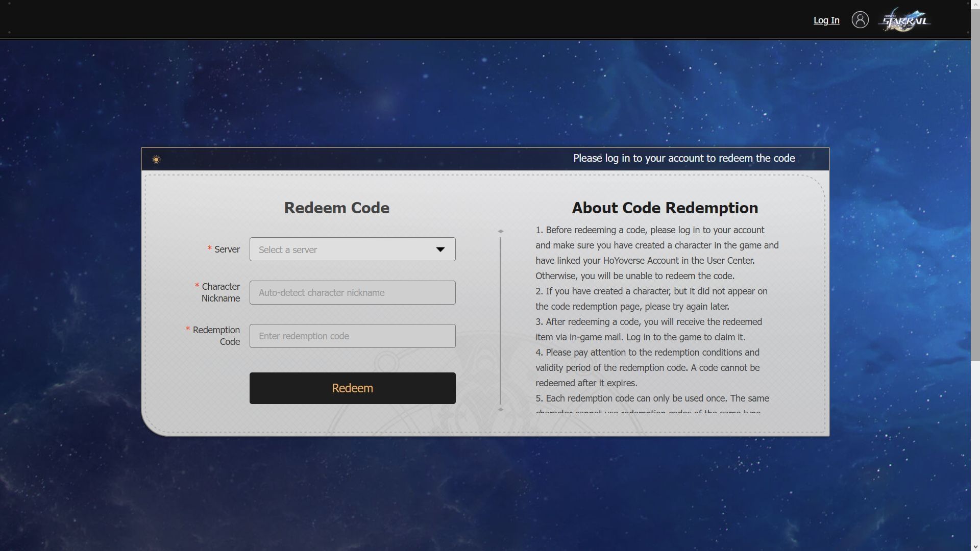This screenshot has height=551, width=980.
Task: Click the Enter redemption code field
Action: coord(352,336)
